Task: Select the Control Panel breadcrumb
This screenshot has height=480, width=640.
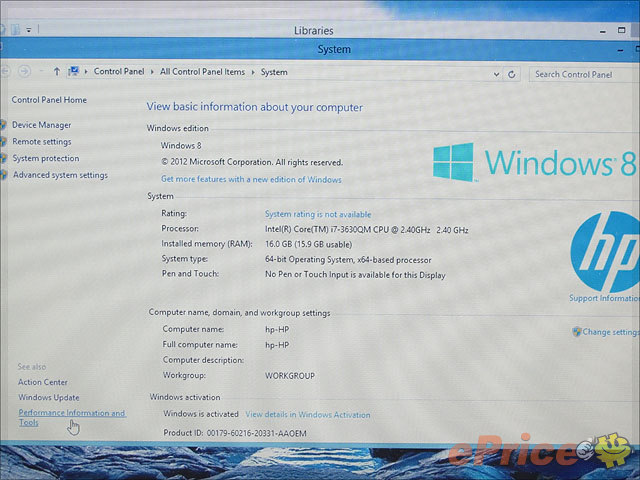Action: click(118, 72)
